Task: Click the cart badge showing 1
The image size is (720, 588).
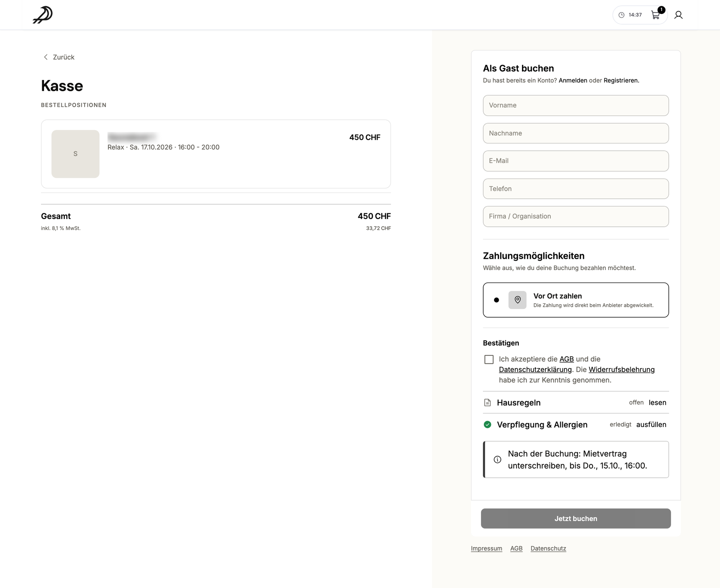Action: tap(661, 10)
